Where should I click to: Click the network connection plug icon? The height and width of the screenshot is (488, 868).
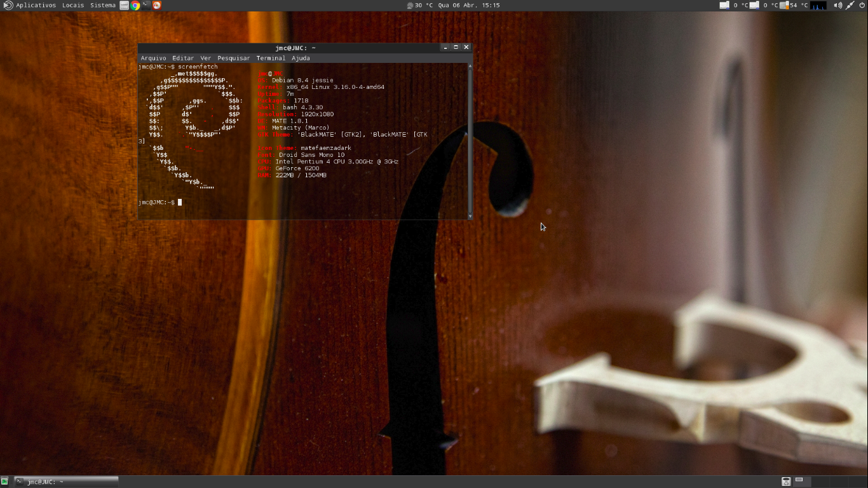click(850, 5)
